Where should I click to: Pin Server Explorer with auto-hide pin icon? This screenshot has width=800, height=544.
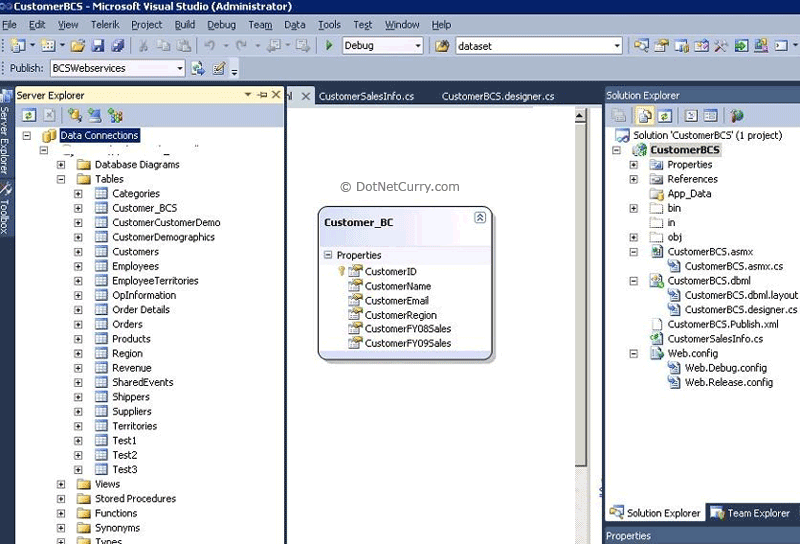(x=262, y=95)
